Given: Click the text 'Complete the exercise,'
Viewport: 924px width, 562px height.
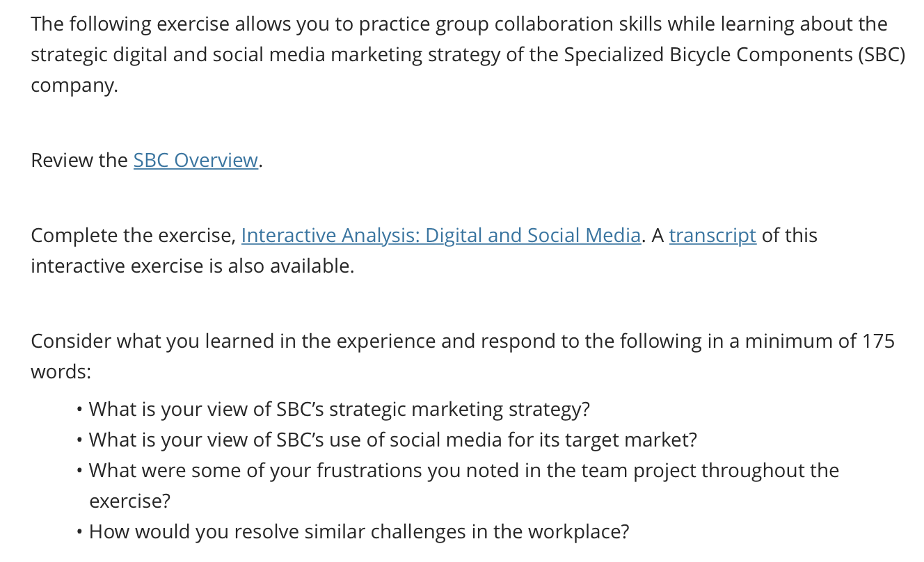Looking at the screenshot, I should (134, 236).
